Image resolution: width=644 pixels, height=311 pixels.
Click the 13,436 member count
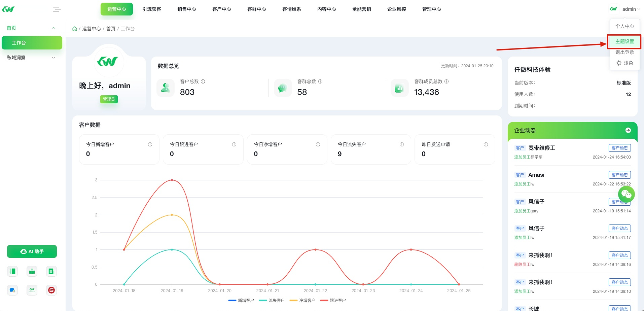click(x=426, y=92)
